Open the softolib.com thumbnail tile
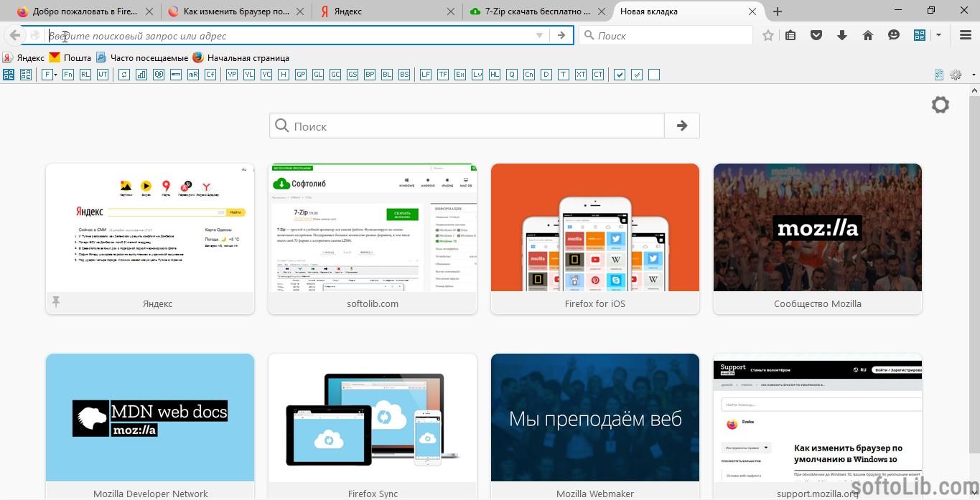The image size is (980, 500). [373, 239]
